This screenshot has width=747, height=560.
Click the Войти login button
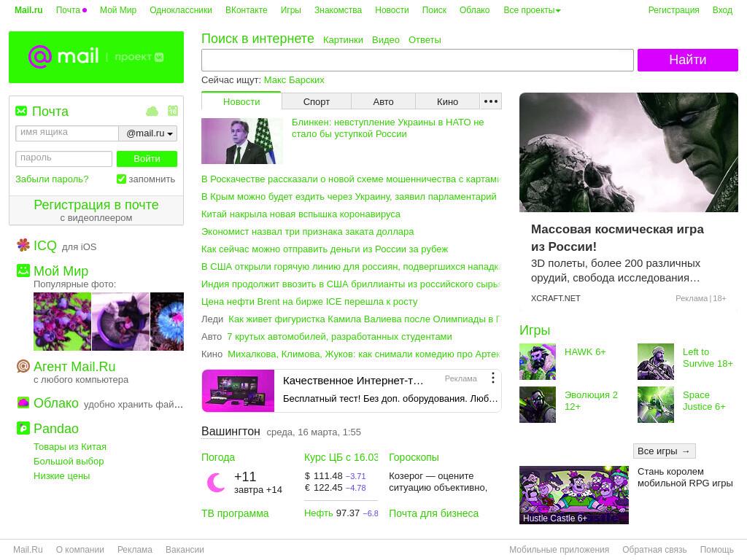pos(147,158)
